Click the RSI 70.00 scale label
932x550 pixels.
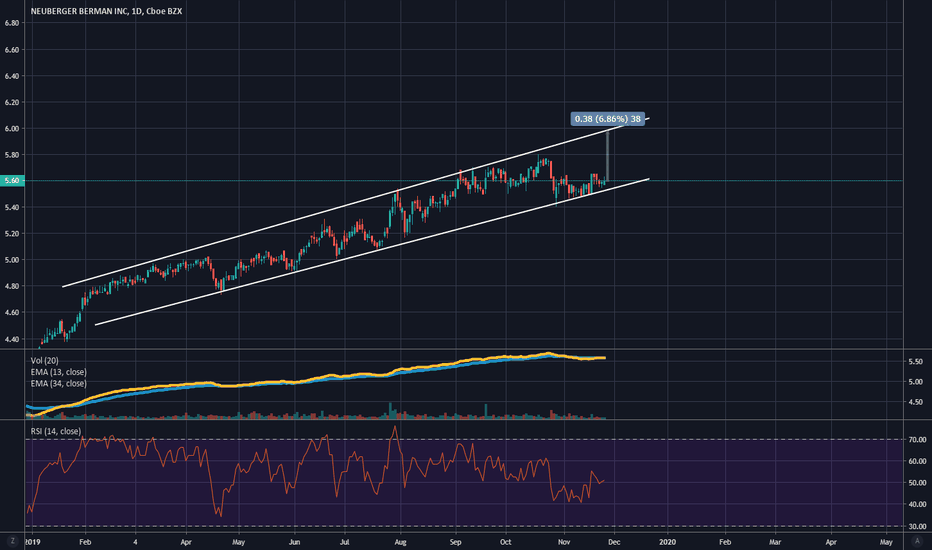point(917,439)
